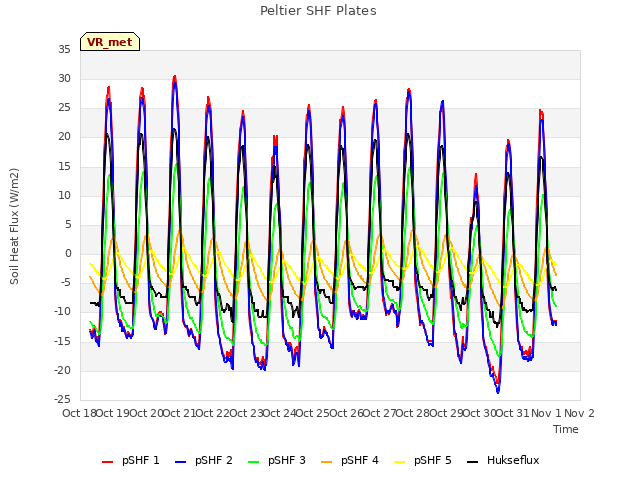Screen dimensions: 640x480
Task: Click the Time axis label
Action: point(566,429)
